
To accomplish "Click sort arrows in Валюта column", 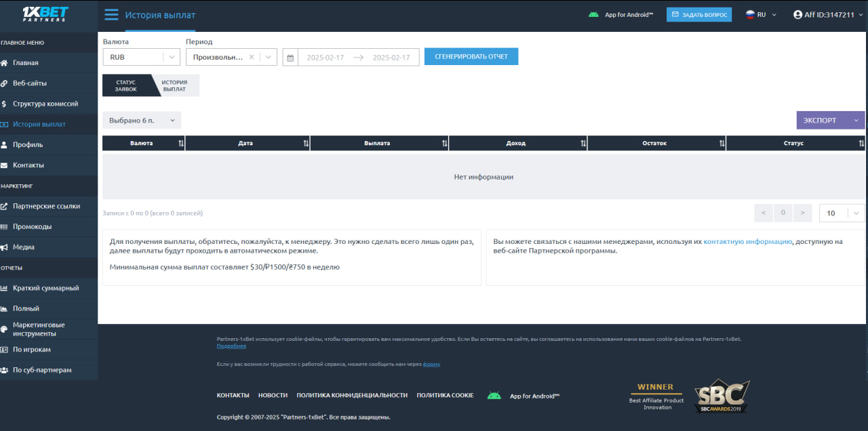I will (181, 144).
